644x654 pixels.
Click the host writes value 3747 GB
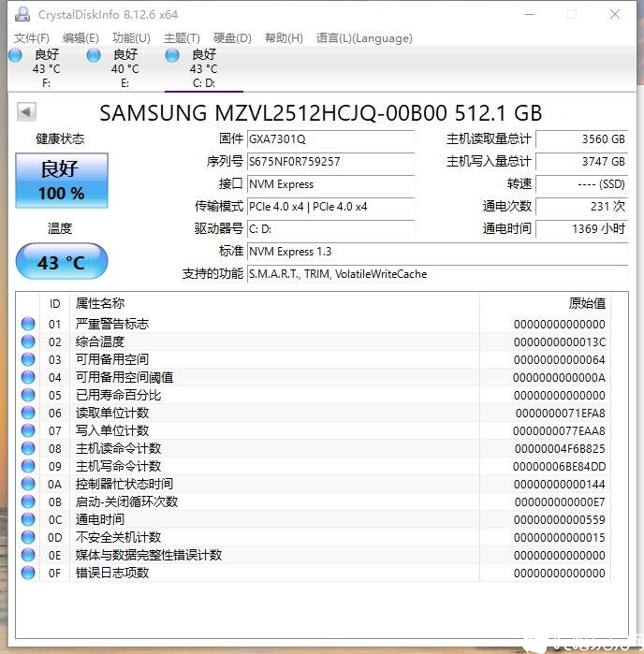pos(582,162)
